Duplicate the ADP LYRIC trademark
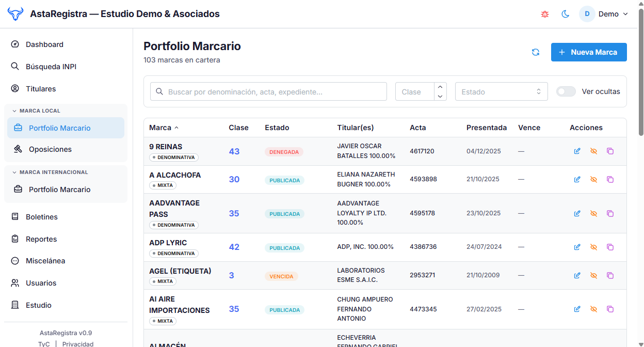644x347 pixels. (610, 247)
